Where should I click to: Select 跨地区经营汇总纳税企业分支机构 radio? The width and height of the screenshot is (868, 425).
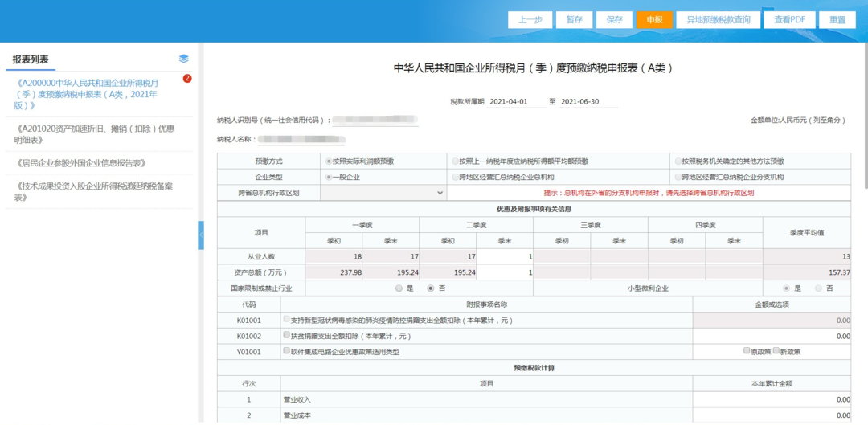click(678, 177)
